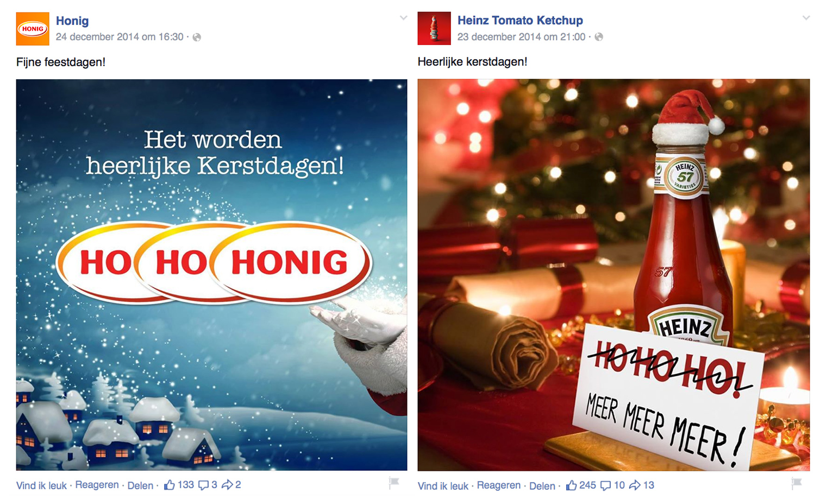Open the Heinz ketchup bottle photo
The height and width of the screenshot is (504, 820).
point(614,275)
